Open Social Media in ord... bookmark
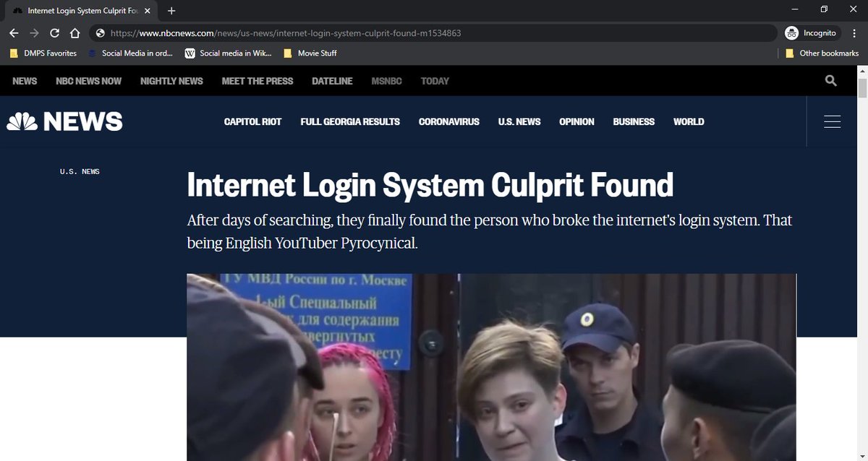This screenshot has height=461, width=868. tap(130, 53)
